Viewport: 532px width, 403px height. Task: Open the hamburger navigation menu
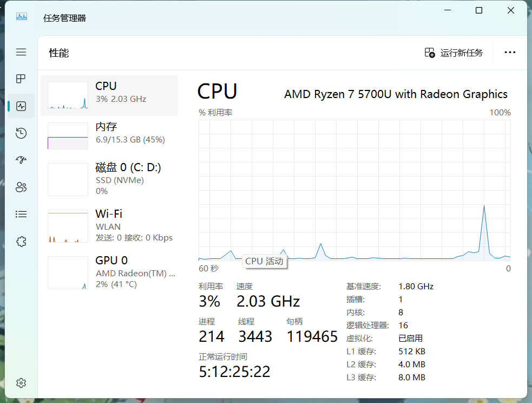[21, 52]
